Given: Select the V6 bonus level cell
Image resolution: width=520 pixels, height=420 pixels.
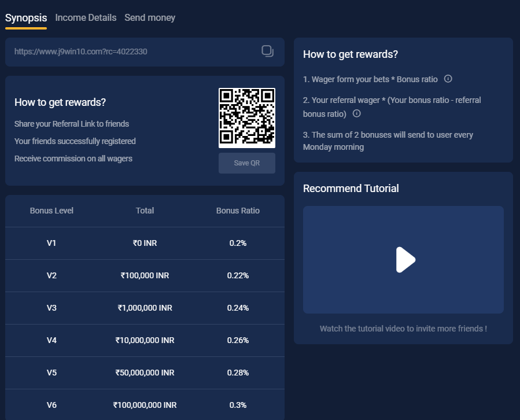Looking at the screenshot, I should pos(51,405).
